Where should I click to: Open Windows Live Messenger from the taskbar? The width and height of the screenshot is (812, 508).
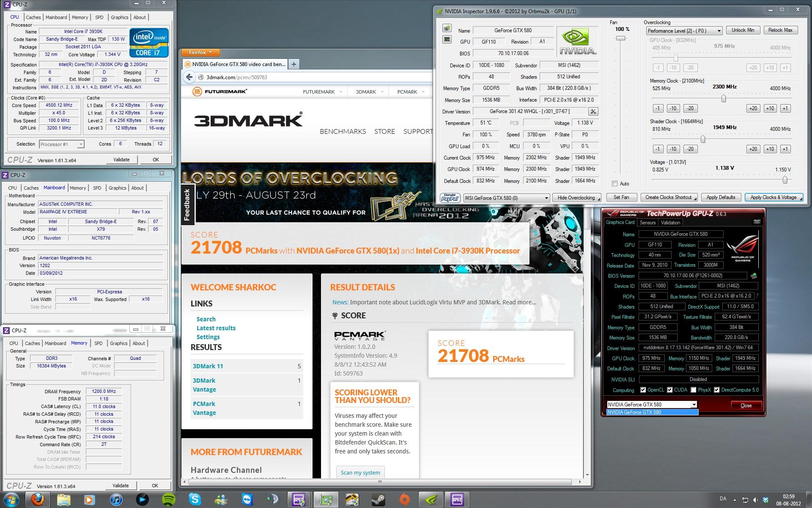click(221, 500)
